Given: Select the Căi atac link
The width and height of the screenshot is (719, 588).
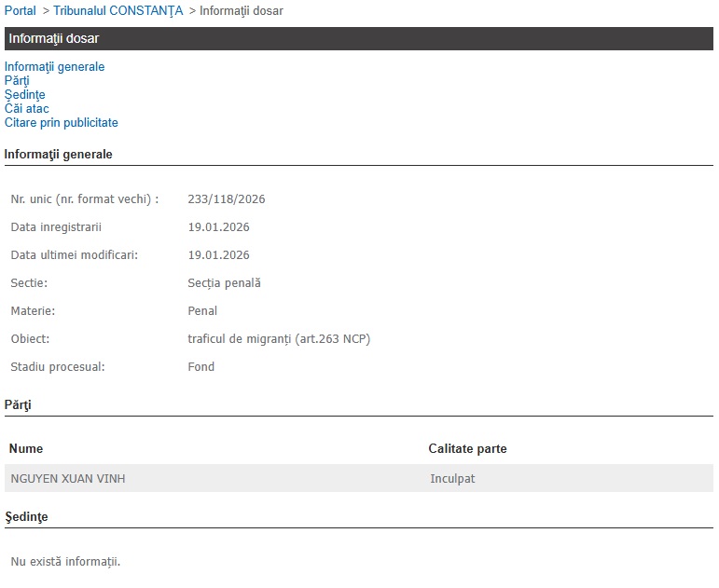Looking at the screenshot, I should pos(26,109).
